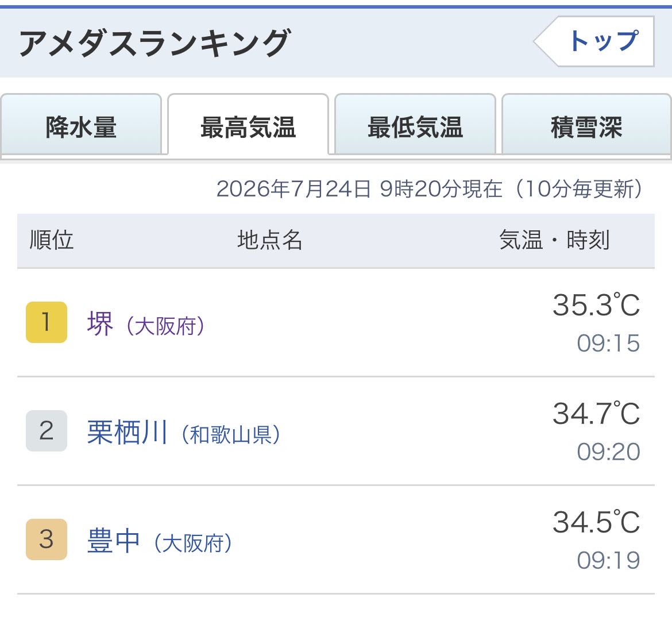The image size is (672, 617).
Task: Open the 降水量 tab
Action: [81, 125]
